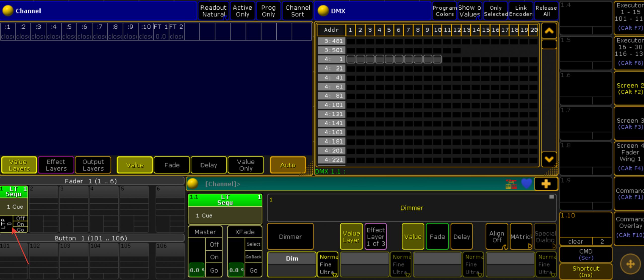
Task: Click the small square in Dimmer encoder bar corner
Action: (551, 197)
